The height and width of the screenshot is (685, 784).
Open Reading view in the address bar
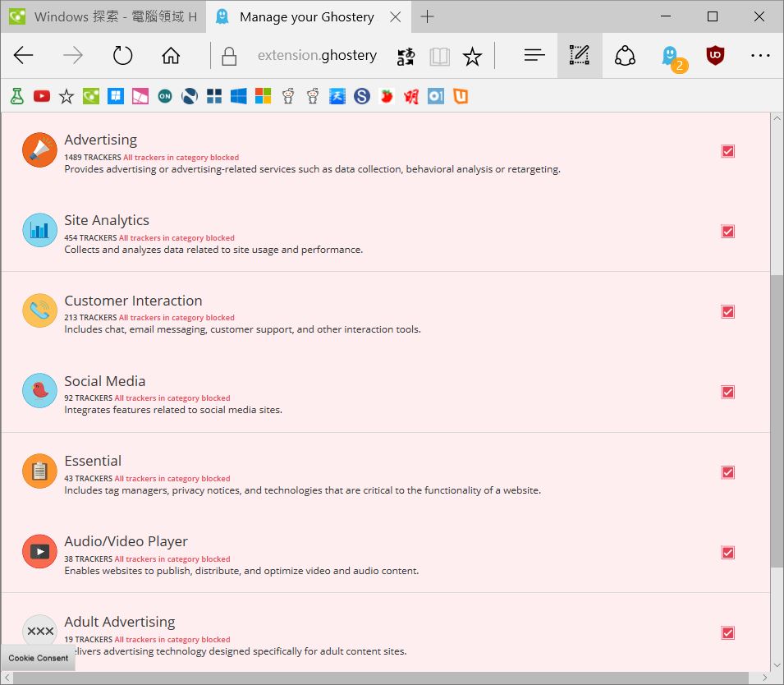click(439, 56)
